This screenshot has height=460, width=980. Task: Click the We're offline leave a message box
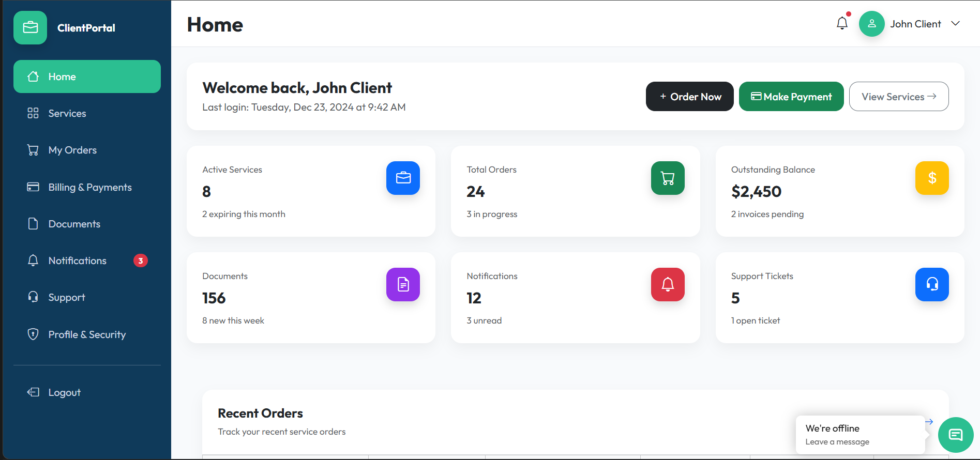click(x=860, y=435)
